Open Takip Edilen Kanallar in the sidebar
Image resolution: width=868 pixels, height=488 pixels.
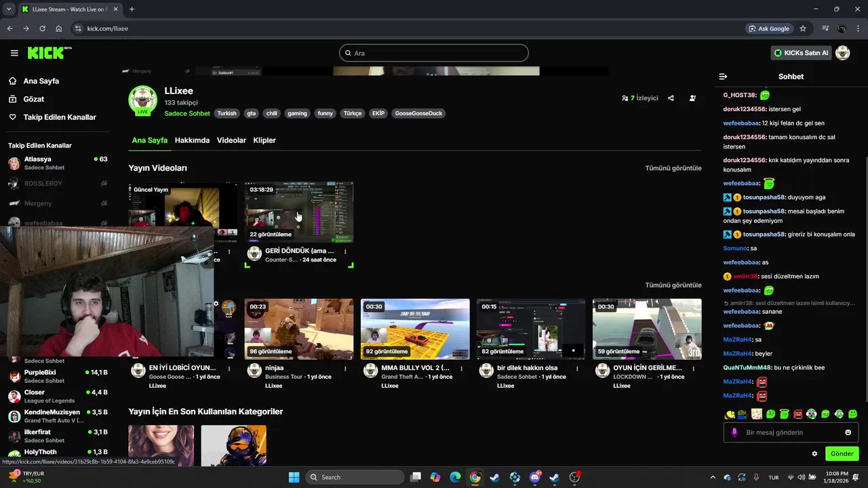[60, 117]
